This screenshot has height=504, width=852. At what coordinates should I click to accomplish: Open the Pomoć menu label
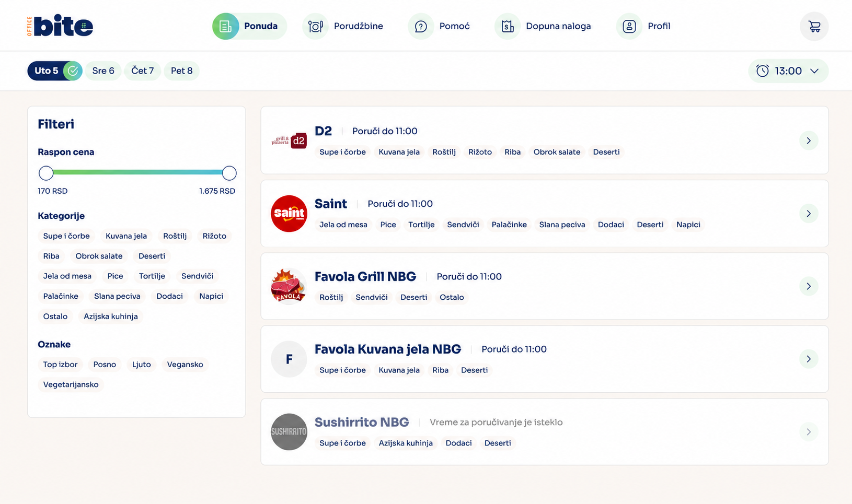(455, 26)
